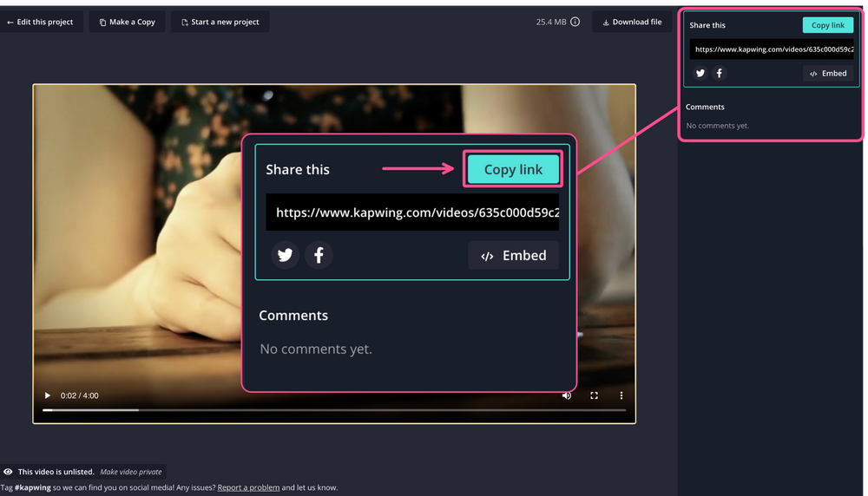
Task: Click the file size info icon
Action: click(x=575, y=22)
